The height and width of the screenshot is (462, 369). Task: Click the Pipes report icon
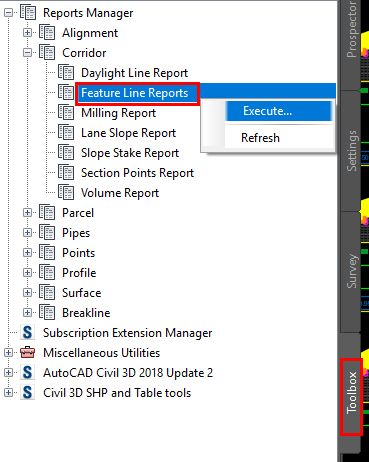coord(47,233)
